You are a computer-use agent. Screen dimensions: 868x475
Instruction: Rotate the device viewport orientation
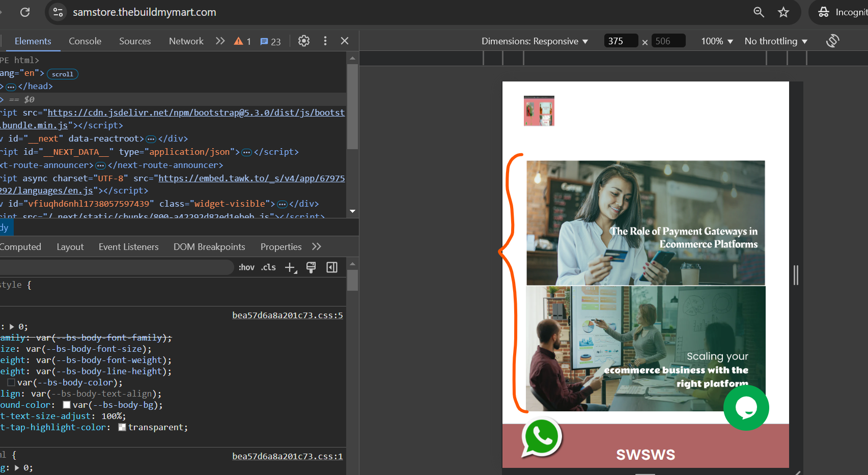[x=832, y=41]
